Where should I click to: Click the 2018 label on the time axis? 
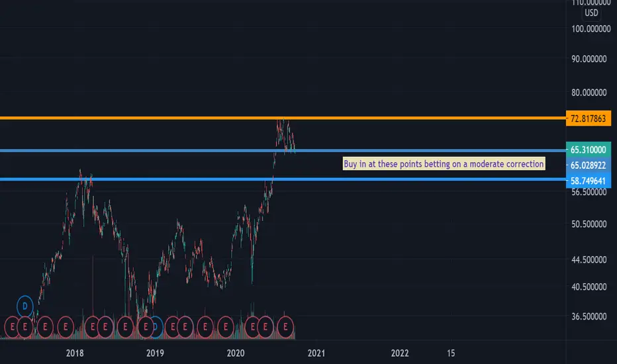pyautogui.click(x=75, y=353)
